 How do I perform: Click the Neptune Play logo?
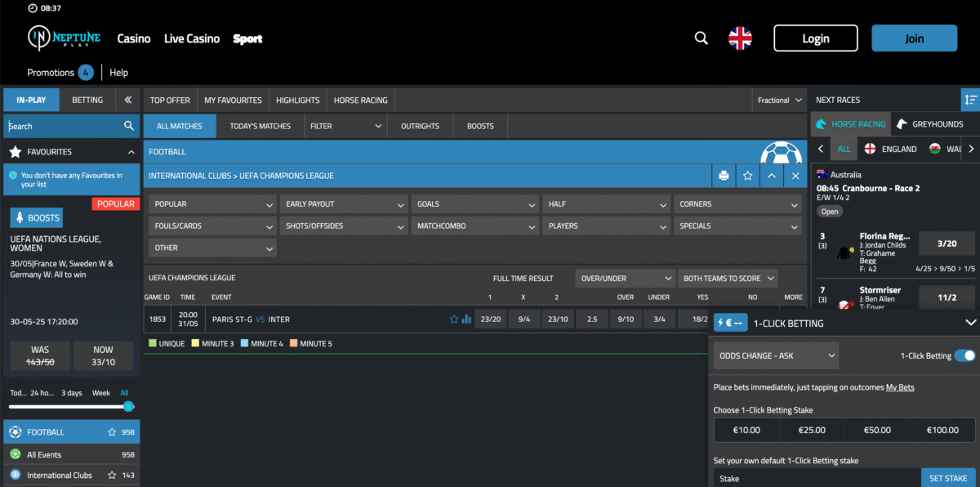tap(63, 38)
